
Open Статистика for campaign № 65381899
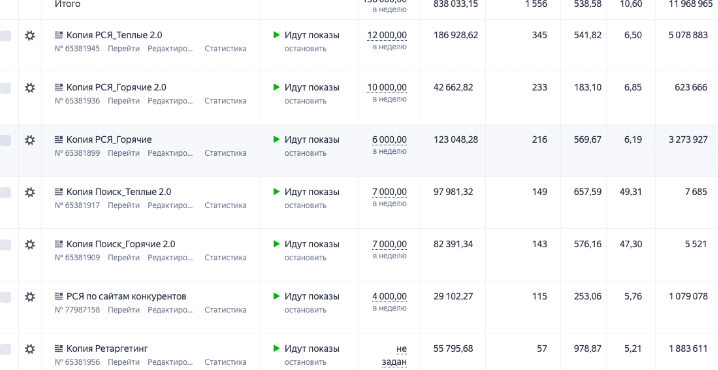225,153
